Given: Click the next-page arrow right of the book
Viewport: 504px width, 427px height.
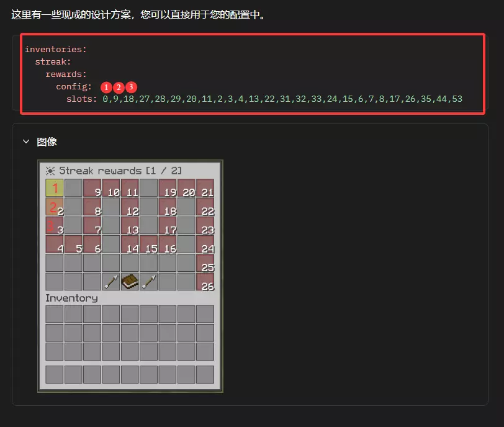Looking at the screenshot, I should [x=149, y=282].
